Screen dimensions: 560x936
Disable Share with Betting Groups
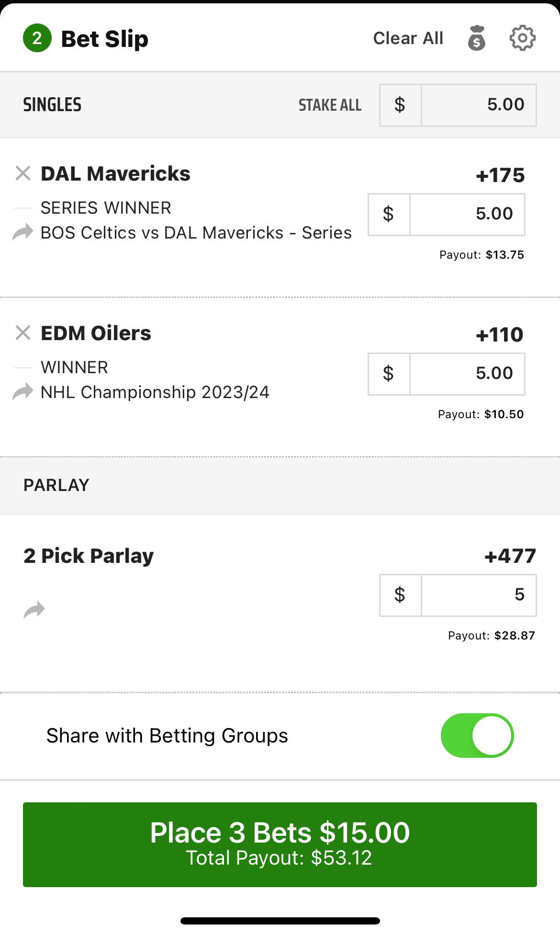[477, 735]
